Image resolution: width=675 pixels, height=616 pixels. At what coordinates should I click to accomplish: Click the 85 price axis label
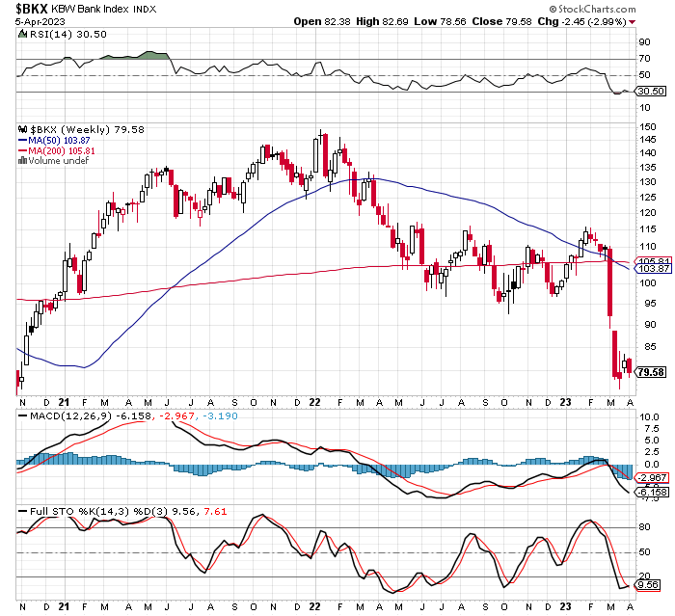(x=650, y=346)
